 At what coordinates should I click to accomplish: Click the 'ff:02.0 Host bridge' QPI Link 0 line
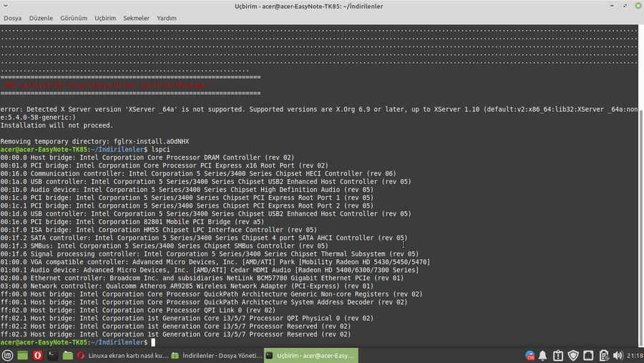point(138,311)
